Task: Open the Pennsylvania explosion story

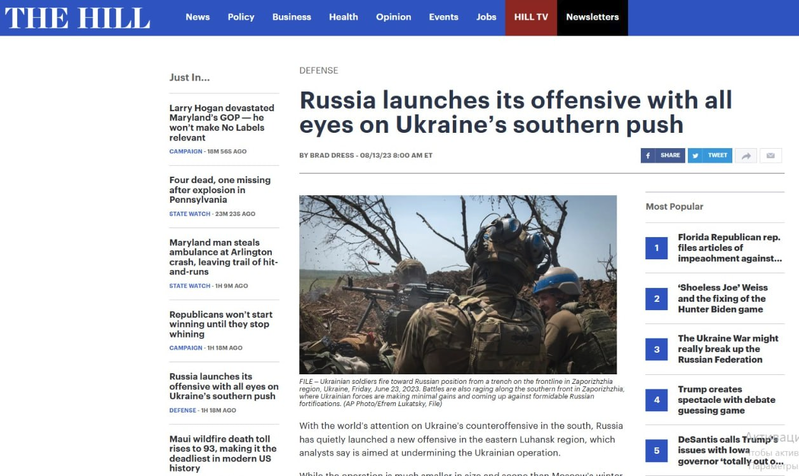Action: tap(220, 190)
